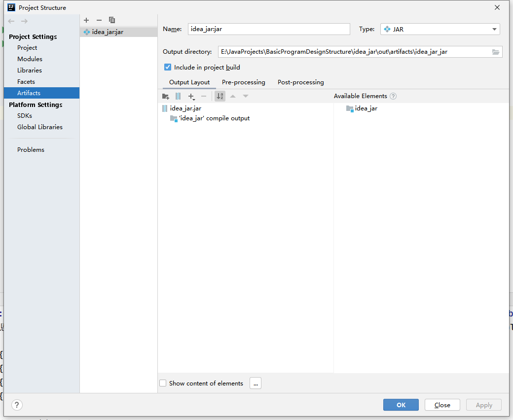513x420 pixels.
Task: Click the Add artifact plus icon
Action: [x=86, y=20]
